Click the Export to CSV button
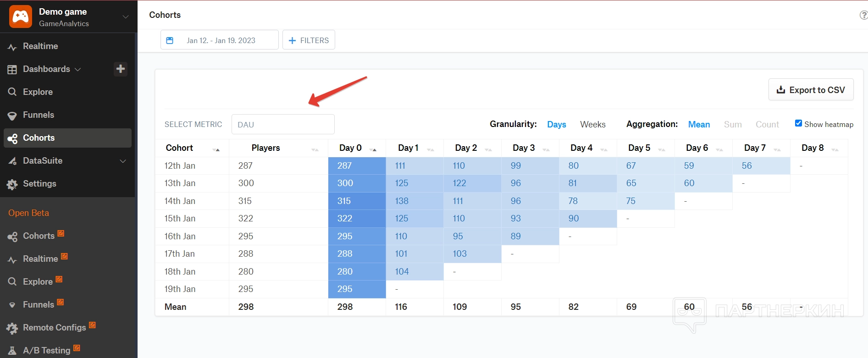The height and width of the screenshot is (358, 868). (x=811, y=90)
